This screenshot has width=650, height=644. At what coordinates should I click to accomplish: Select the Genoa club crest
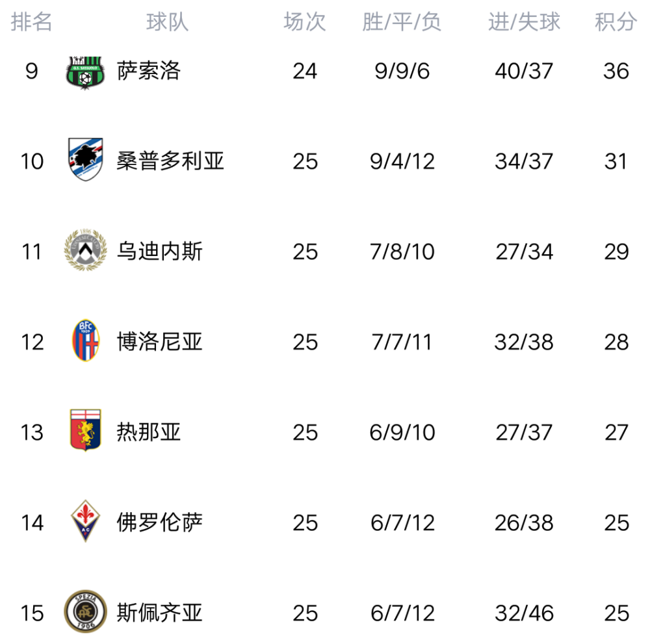tap(85, 431)
